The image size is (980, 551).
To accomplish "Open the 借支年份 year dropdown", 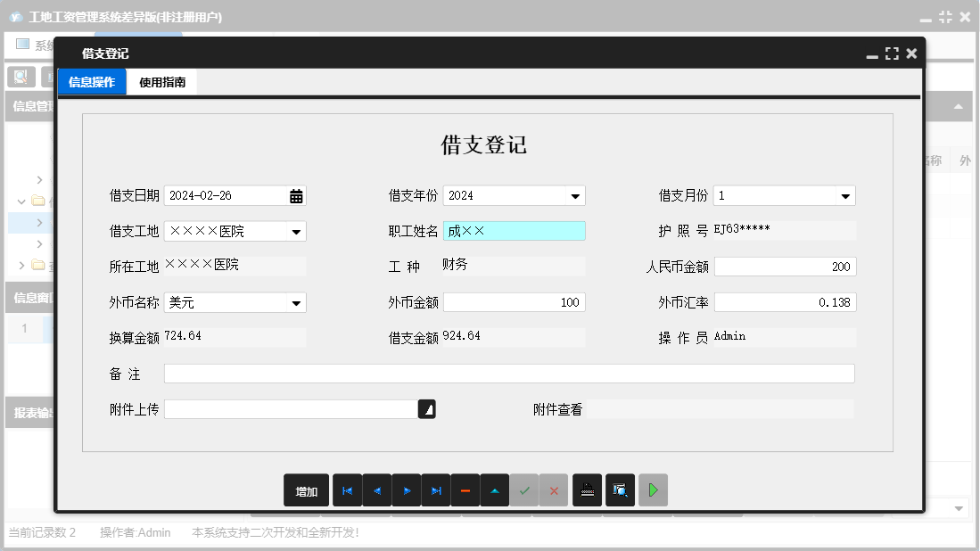I will (x=576, y=195).
